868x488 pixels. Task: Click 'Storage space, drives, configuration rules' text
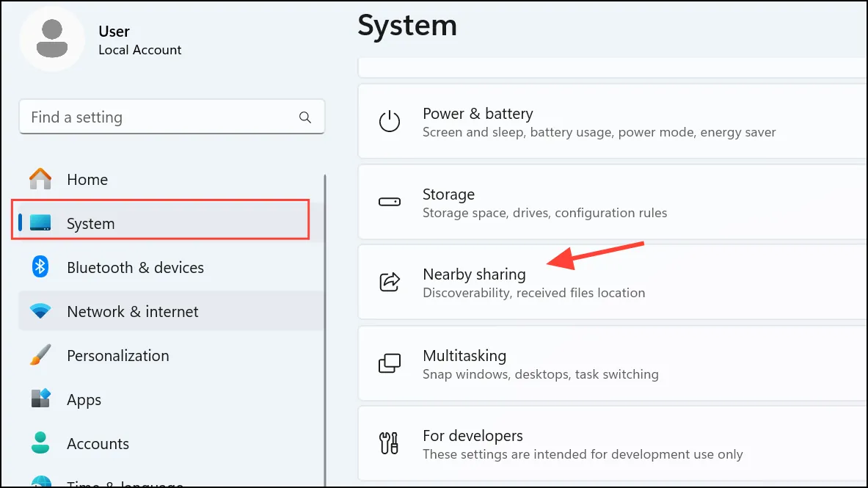(544, 213)
